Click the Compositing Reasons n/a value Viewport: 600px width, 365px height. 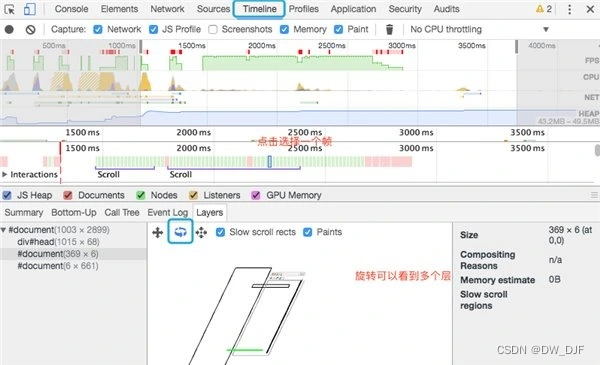coord(555,260)
